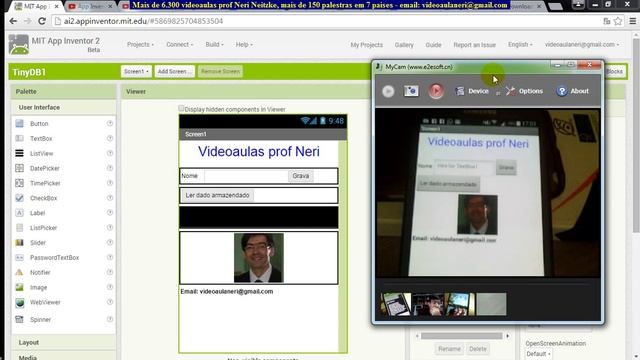Image resolution: width=640 pixels, height=360 pixels.
Task: Select the Slider component icon in palette
Action: click(x=19, y=242)
